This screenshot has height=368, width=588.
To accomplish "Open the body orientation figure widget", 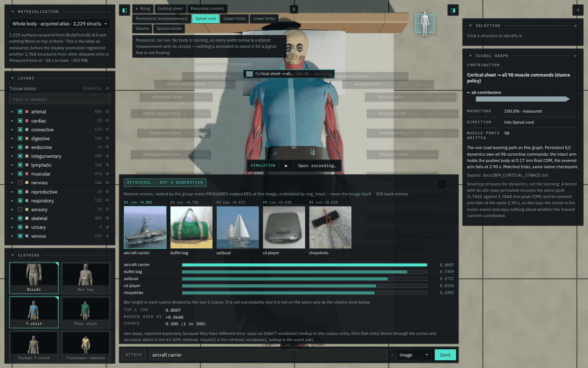I will coord(425,24).
